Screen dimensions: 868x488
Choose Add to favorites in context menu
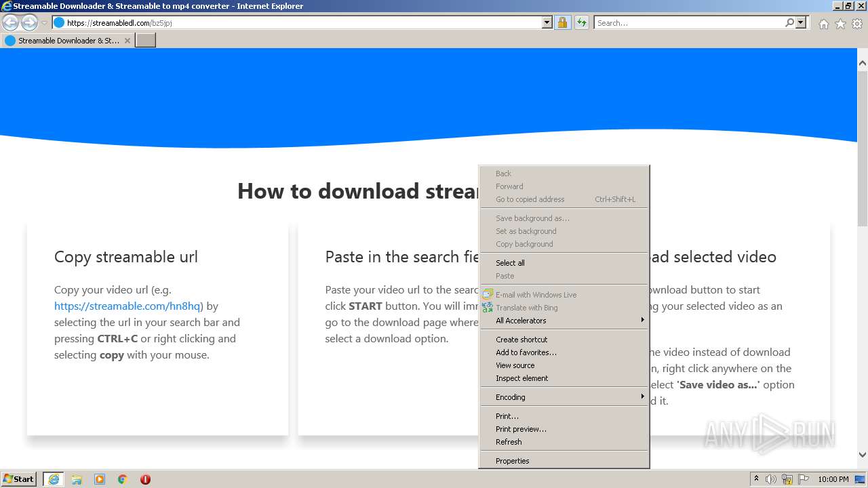point(564,352)
